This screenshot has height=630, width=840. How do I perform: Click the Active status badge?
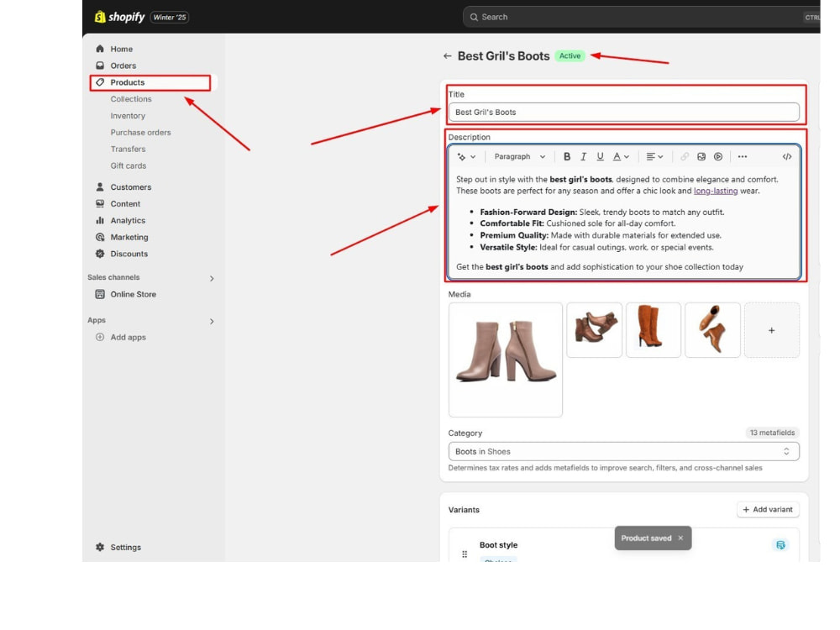coord(570,55)
